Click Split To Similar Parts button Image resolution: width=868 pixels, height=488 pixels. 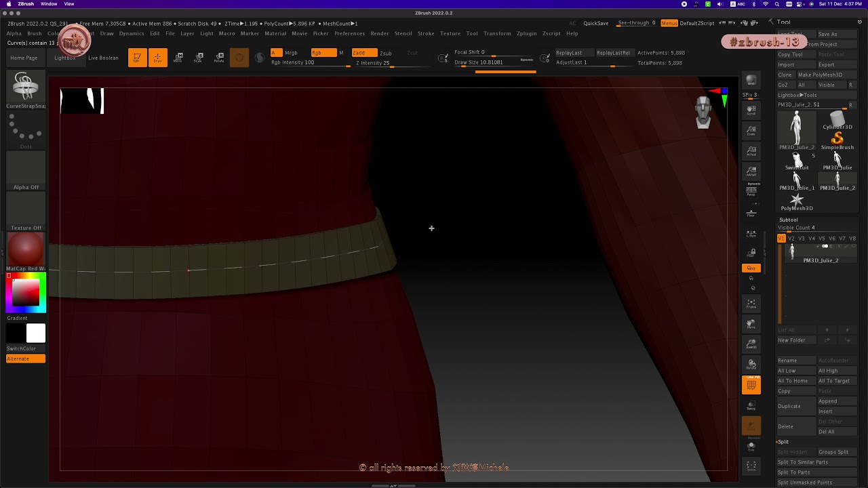coord(817,462)
